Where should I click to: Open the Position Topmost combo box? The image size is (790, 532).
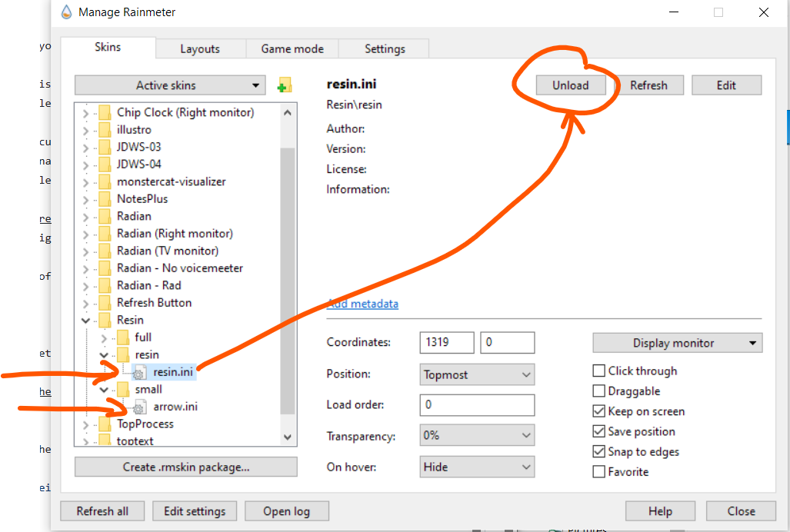point(477,374)
